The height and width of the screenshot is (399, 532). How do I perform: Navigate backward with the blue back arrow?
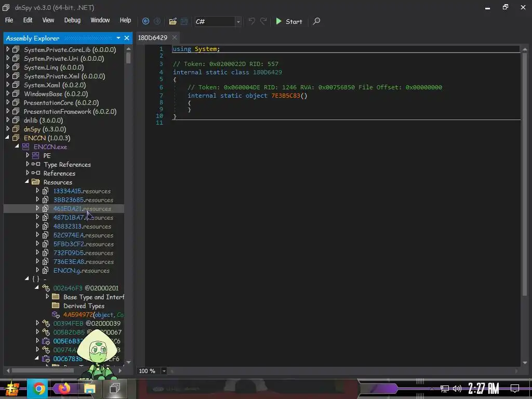pos(145,21)
